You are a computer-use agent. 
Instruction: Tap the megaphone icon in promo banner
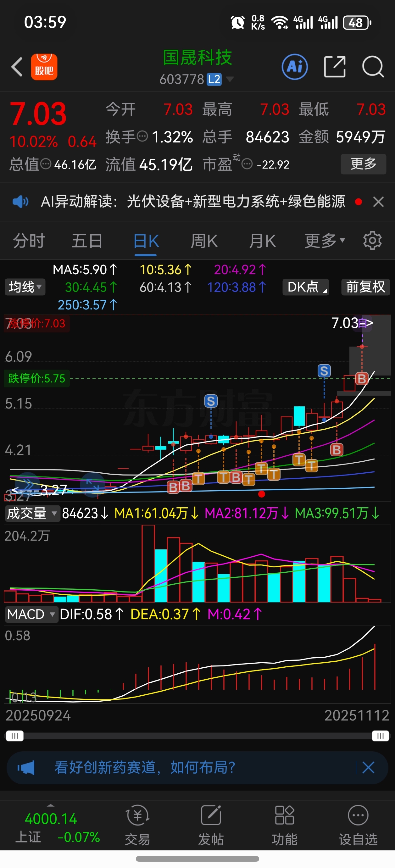pyautogui.click(x=26, y=768)
